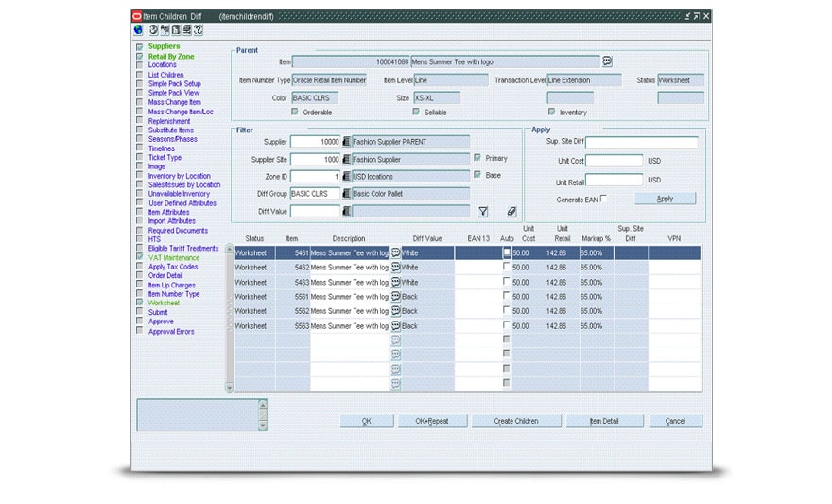Enable the Generate EAN checkbox
This screenshot has height=504, width=832.
pyautogui.click(x=603, y=199)
